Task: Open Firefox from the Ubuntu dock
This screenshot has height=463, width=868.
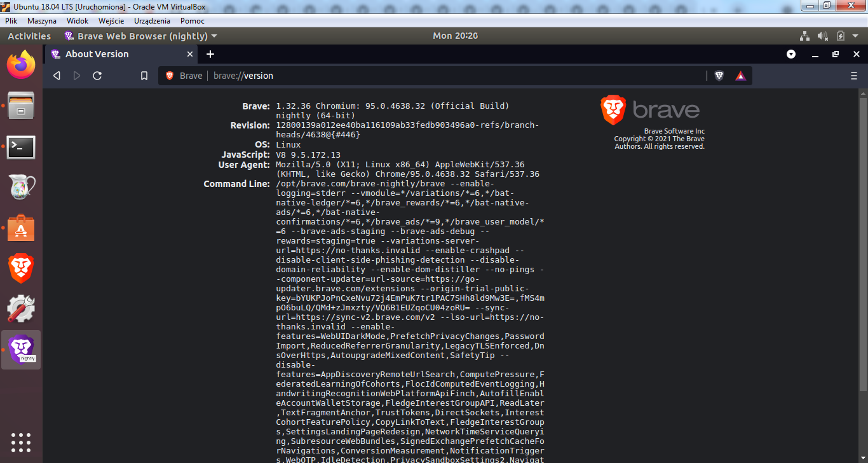Action: [x=21, y=65]
